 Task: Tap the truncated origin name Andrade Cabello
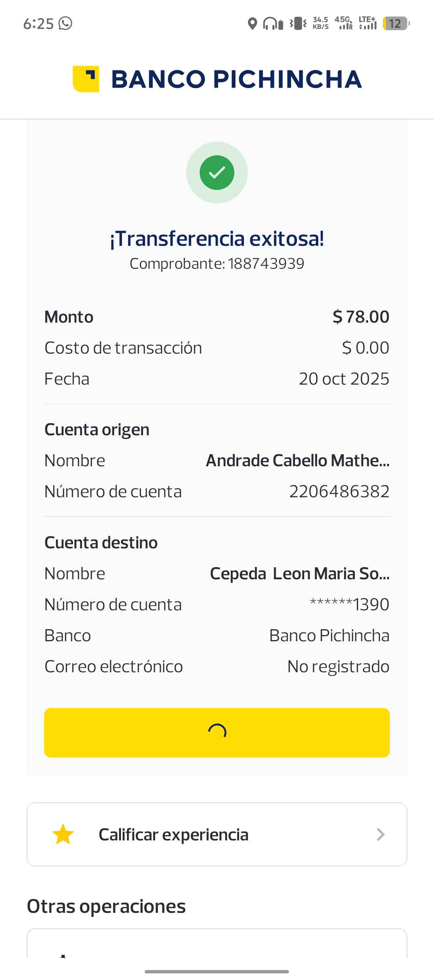pyautogui.click(x=297, y=461)
